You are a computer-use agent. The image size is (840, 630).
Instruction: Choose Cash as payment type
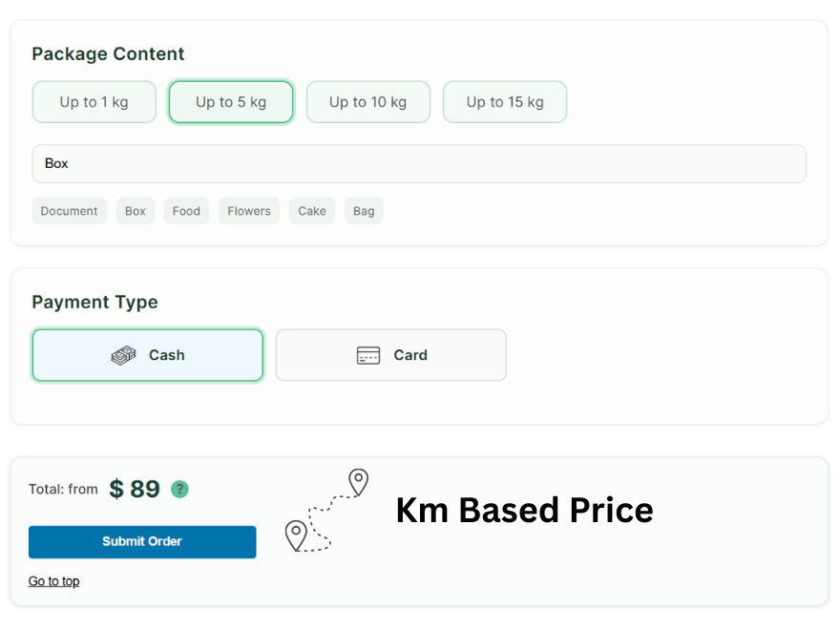(x=147, y=355)
